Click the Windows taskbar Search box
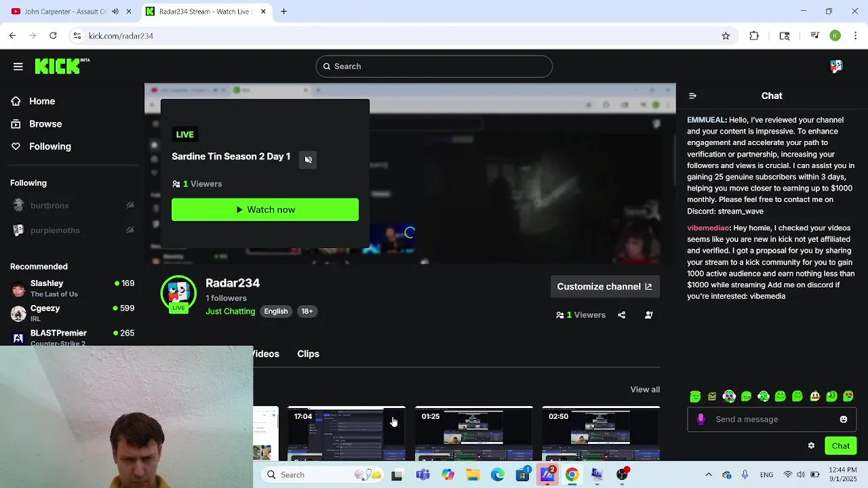This screenshot has height=488, width=868. 323,474
